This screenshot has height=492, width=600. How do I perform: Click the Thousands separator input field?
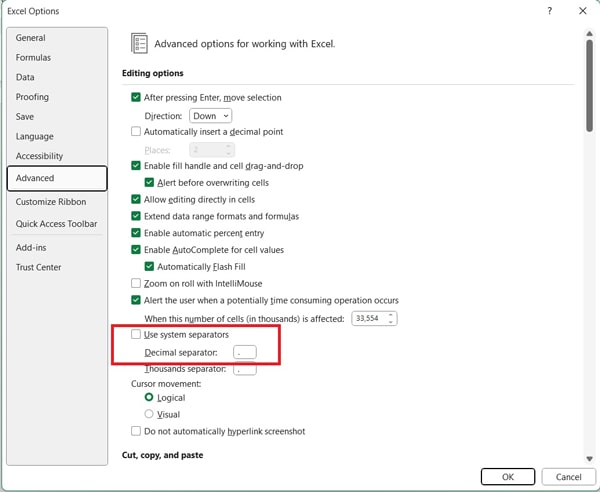[x=244, y=369]
